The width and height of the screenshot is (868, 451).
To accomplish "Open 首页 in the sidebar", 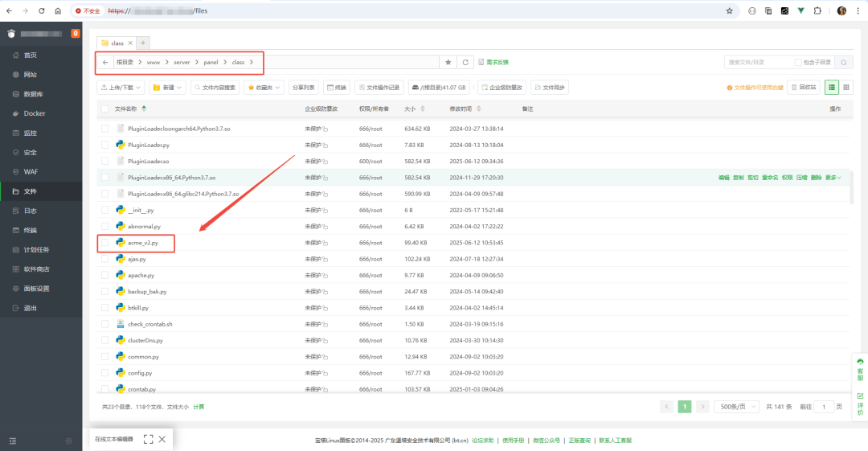I will 31,55.
